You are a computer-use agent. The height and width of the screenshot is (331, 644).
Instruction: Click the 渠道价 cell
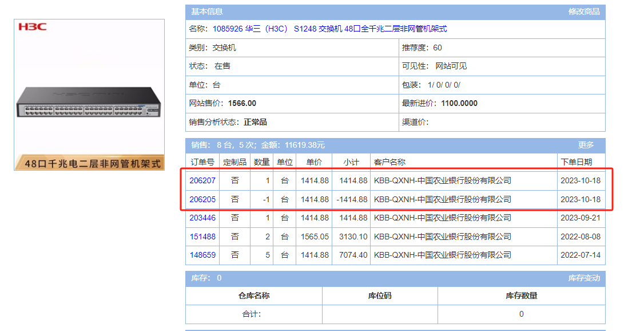click(502, 122)
